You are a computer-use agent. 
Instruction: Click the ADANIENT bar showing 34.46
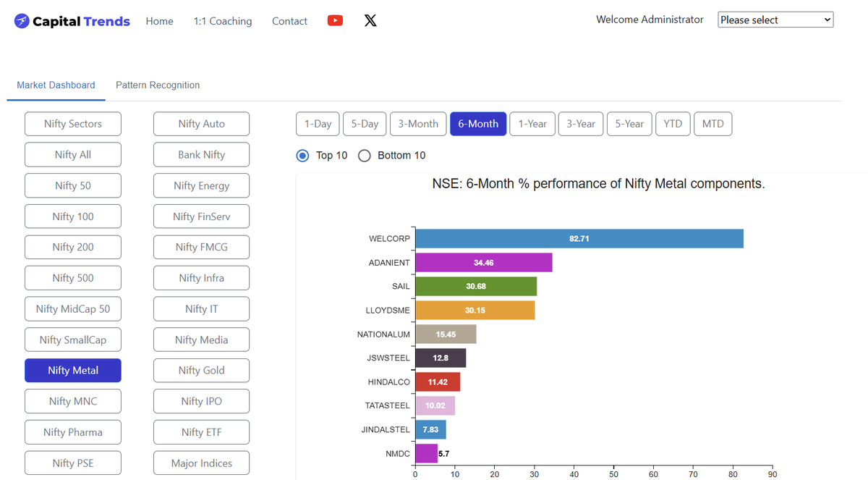click(x=484, y=263)
